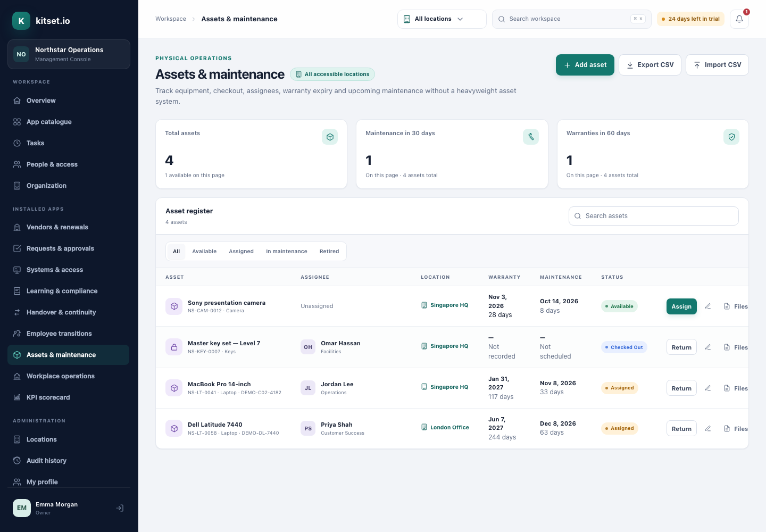Click the sign-out icon beside Emma Morgan
Image resolution: width=766 pixels, height=532 pixels.
coord(120,508)
